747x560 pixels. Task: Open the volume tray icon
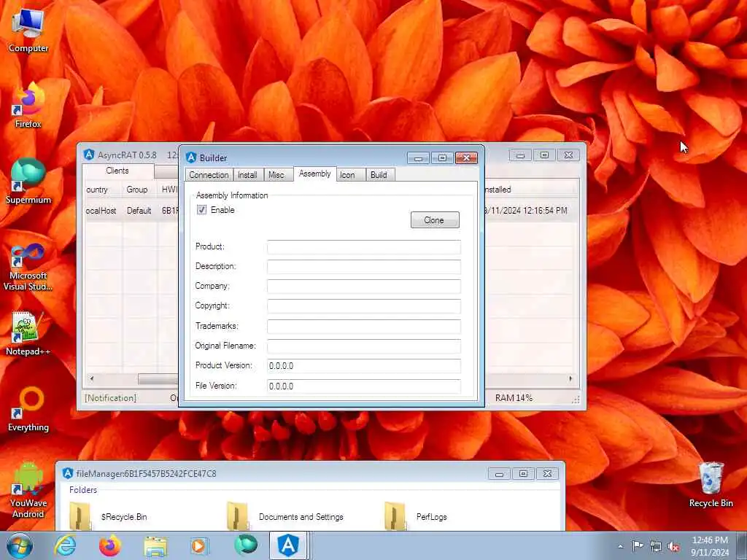tap(673, 547)
